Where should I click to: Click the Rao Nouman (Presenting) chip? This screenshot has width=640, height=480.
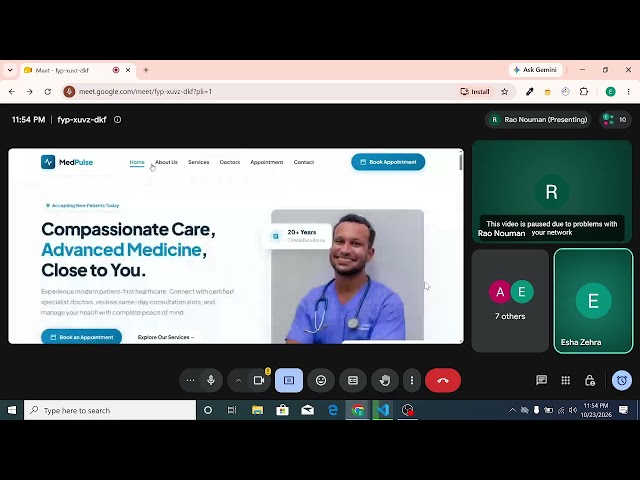point(539,120)
